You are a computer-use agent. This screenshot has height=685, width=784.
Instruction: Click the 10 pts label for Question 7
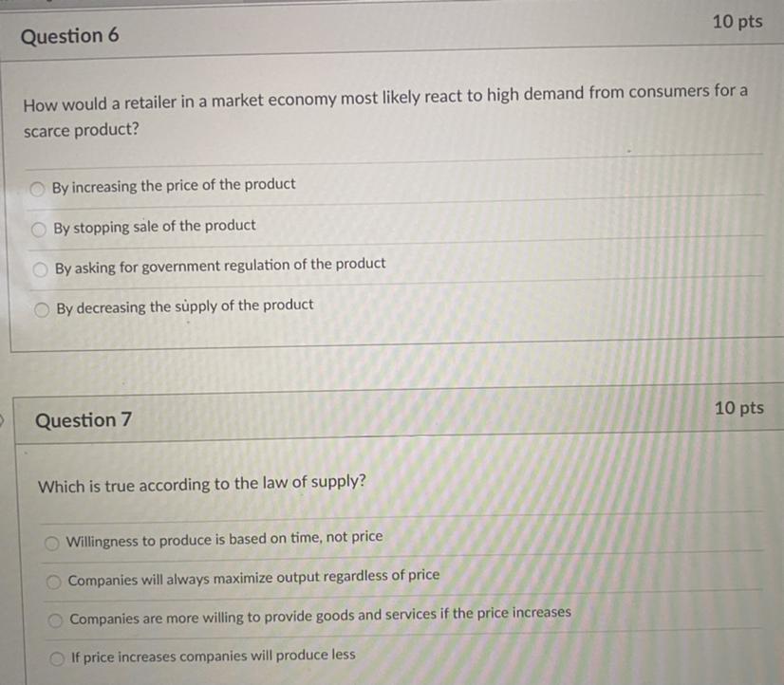tap(739, 408)
